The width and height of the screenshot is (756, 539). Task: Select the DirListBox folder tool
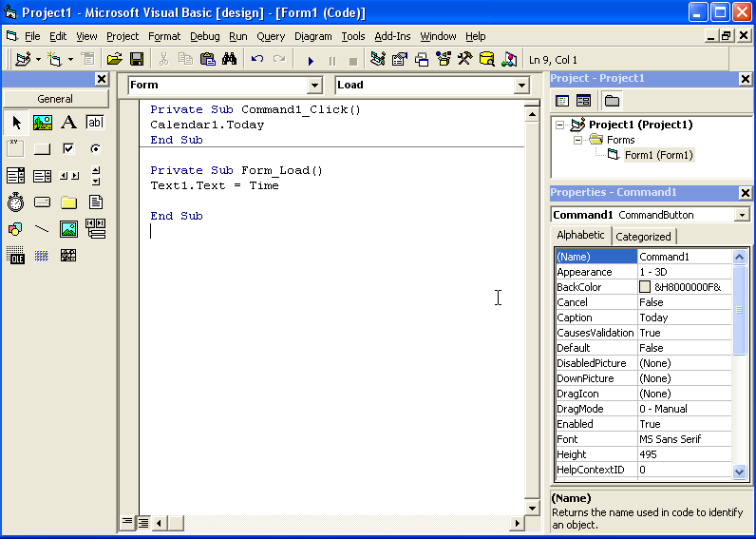69,202
